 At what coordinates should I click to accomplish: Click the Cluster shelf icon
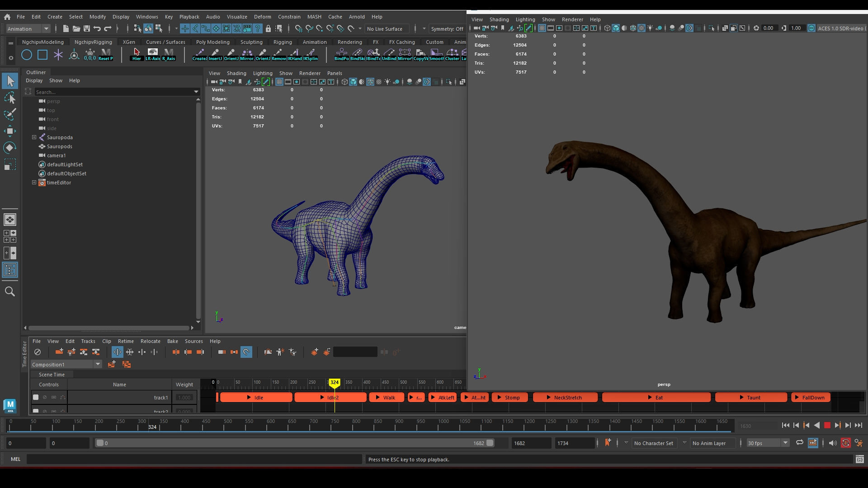(x=452, y=55)
